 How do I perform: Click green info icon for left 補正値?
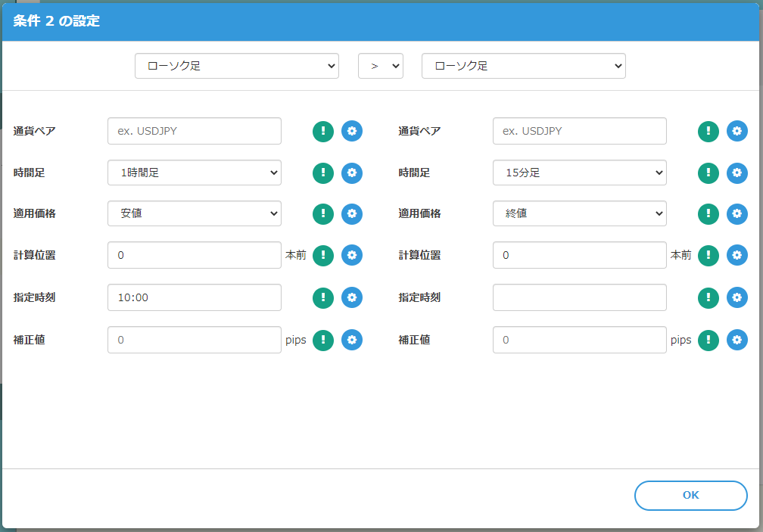(323, 340)
